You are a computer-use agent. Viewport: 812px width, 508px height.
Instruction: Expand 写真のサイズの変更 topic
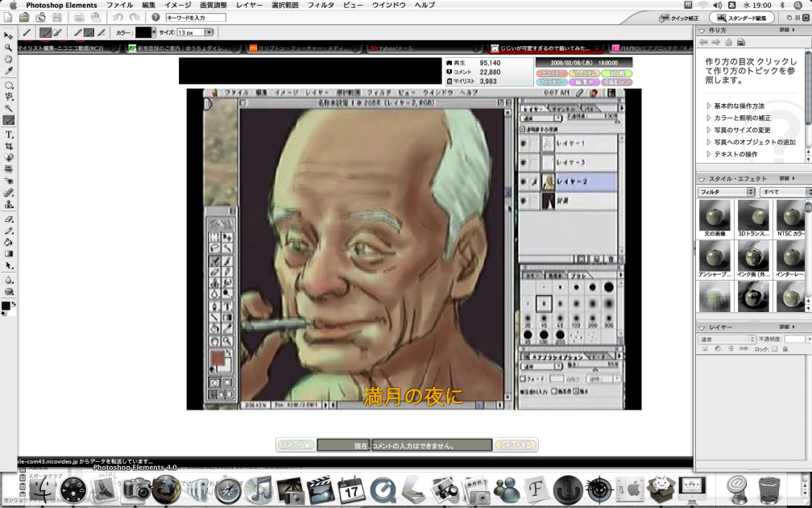pyautogui.click(x=709, y=130)
